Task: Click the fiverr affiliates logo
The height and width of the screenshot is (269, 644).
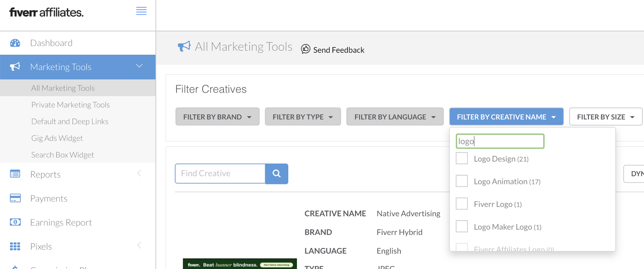Action: click(x=46, y=12)
